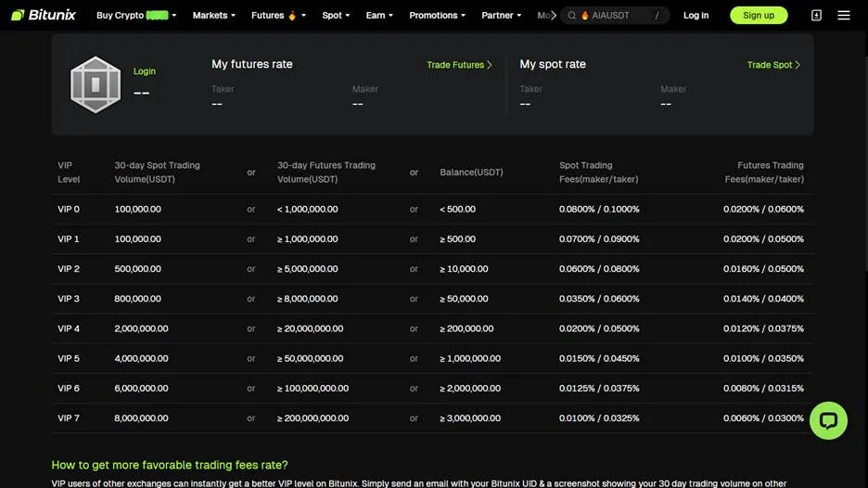This screenshot has height=488, width=868.
Task: Click Log in in the header
Action: point(696,16)
